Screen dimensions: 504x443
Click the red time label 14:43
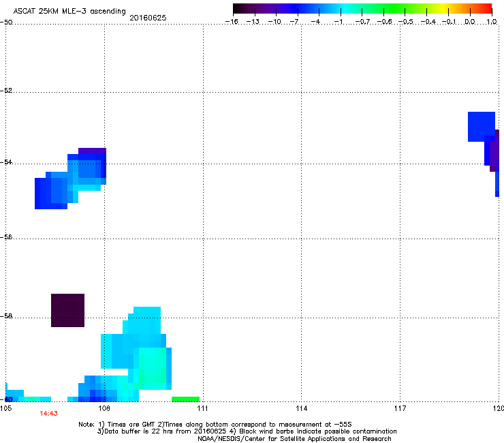(x=48, y=414)
